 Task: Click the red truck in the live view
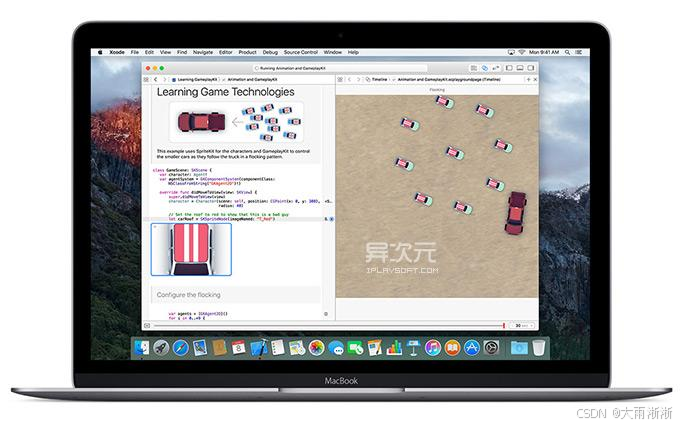(515, 213)
